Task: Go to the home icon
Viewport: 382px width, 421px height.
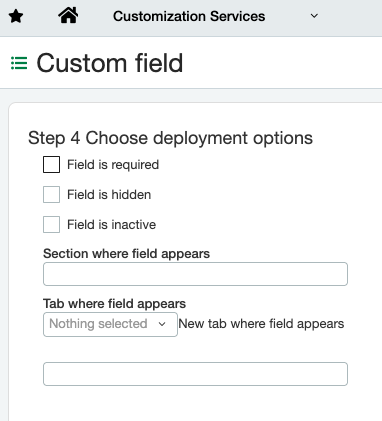Action: [x=68, y=15]
